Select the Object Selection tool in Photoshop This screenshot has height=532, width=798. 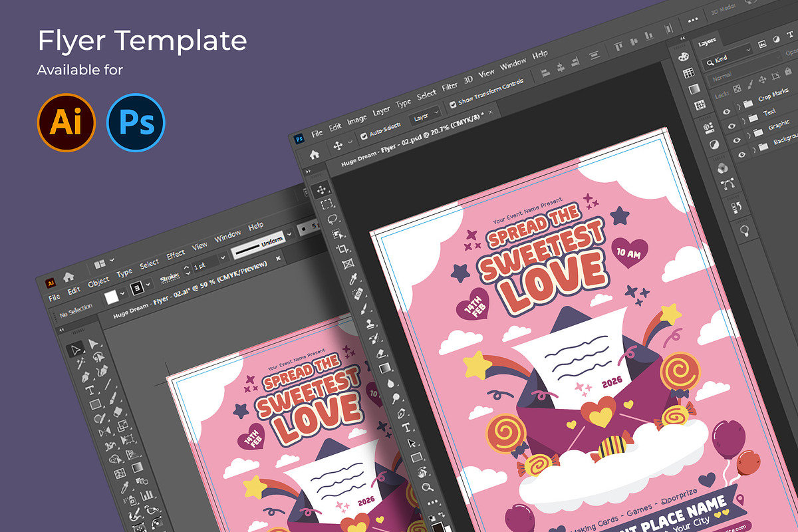pyautogui.click(x=337, y=234)
